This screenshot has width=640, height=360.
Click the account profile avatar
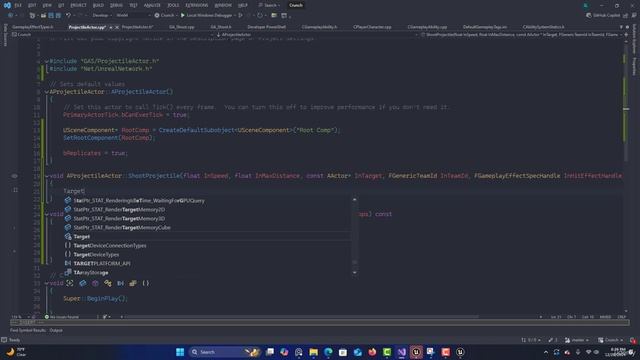(x=585, y=5)
